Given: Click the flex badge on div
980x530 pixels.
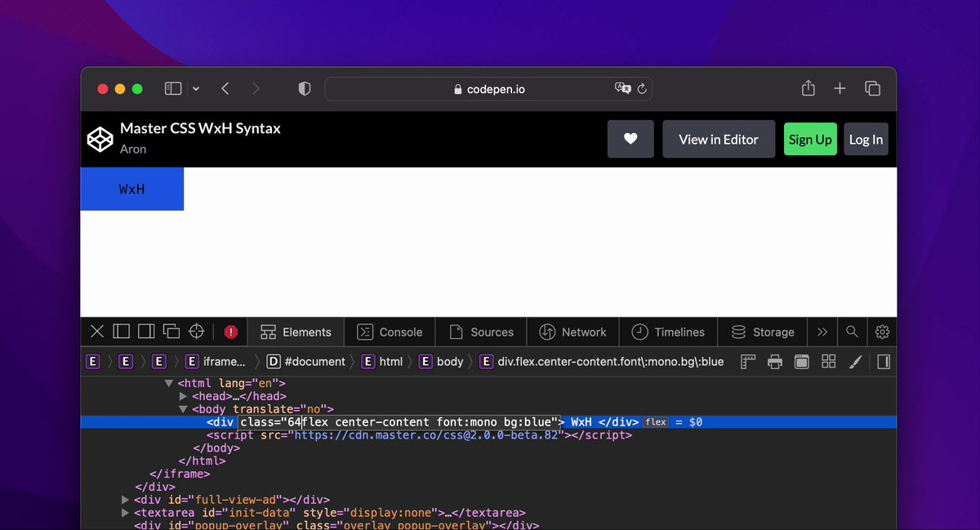Looking at the screenshot, I should [656, 422].
